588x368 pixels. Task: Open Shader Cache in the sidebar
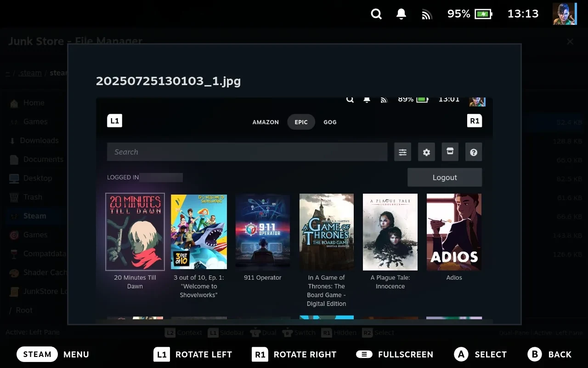tap(38, 273)
